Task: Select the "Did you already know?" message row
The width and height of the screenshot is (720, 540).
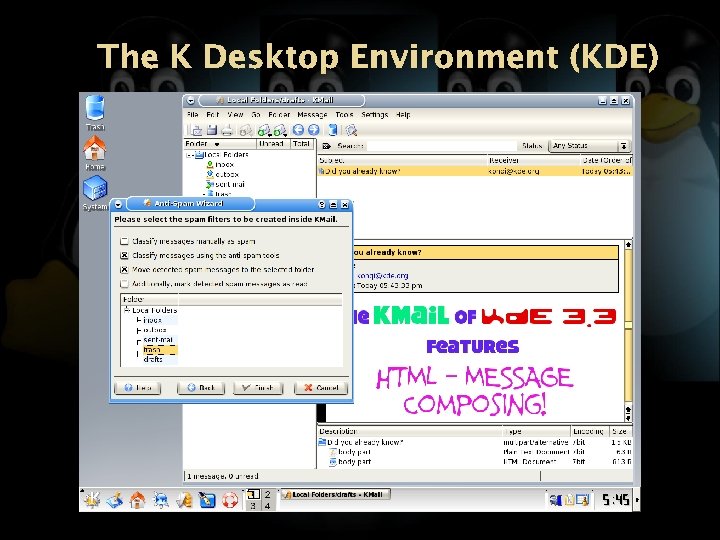Action: point(475,171)
